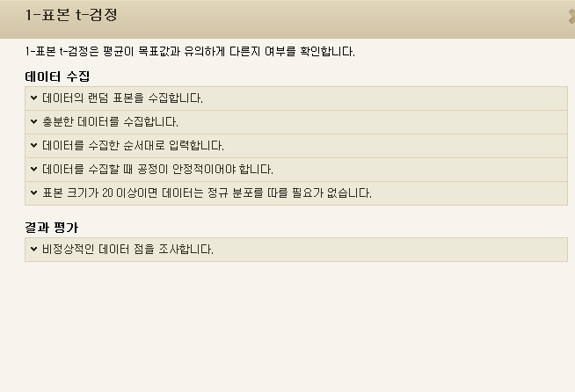The image size is (575, 392).
Task: Click the blank right end of '비정상적인 데이터' row
Action: 440,250
